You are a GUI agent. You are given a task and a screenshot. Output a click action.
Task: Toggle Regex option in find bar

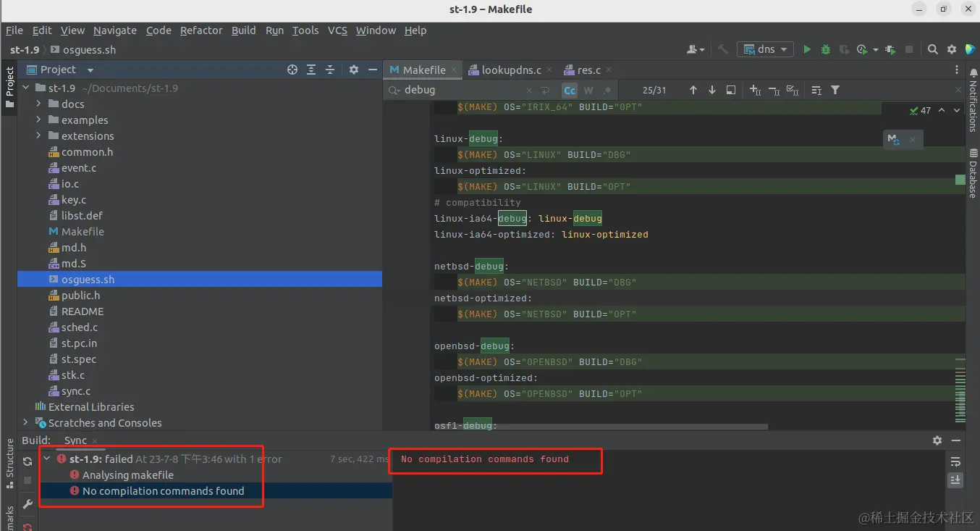tap(607, 90)
